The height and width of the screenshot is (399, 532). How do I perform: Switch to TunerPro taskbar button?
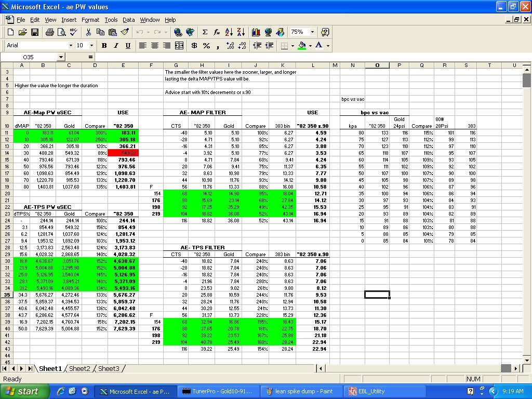click(x=216, y=391)
